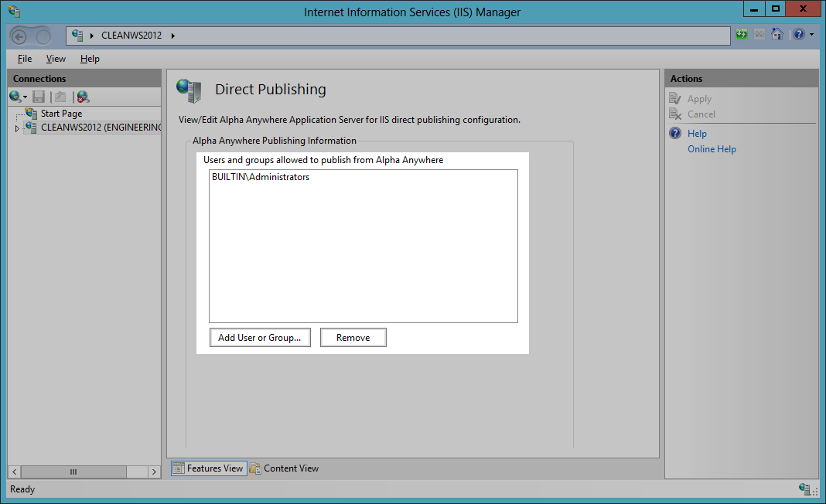Click the Direct Publishing globe server icon
Image resolution: width=826 pixels, height=504 pixels.
pos(189,90)
